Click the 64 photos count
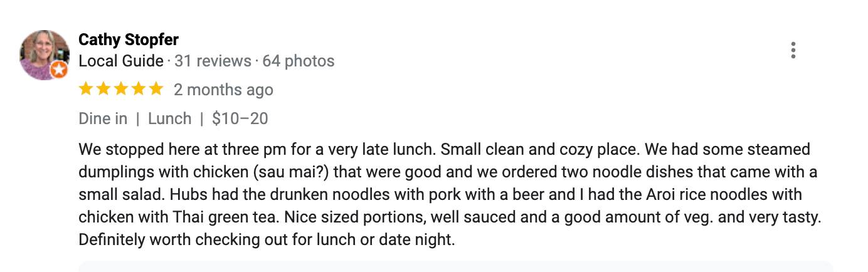 (x=298, y=61)
